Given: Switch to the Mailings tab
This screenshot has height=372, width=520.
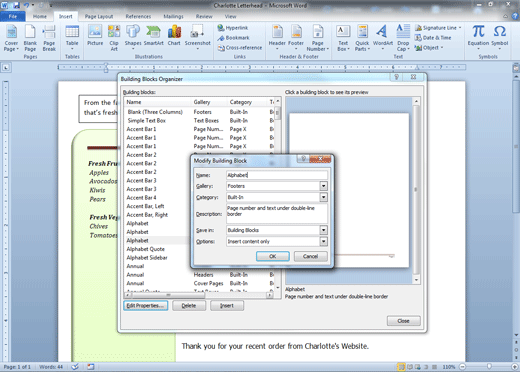Looking at the screenshot, I should pos(173,16).
